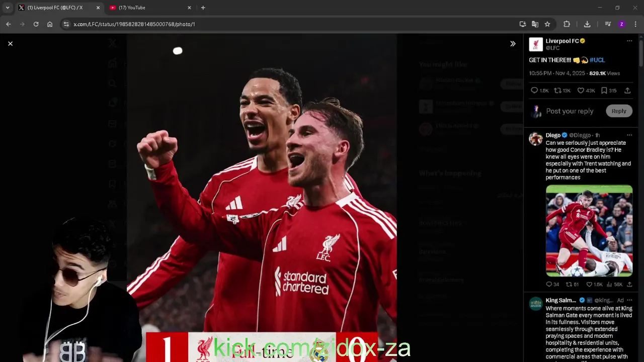View analytics of Diego's reply 58K
This screenshot has height=362, width=644.
click(x=614, y=285)
